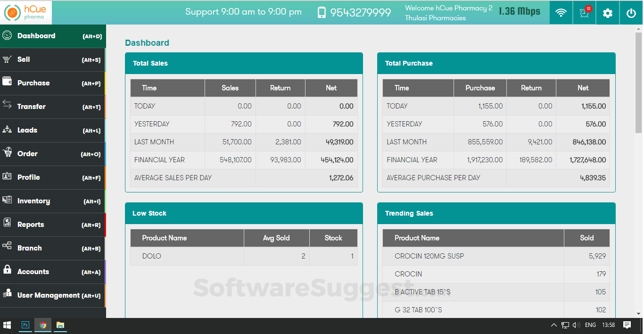Open the Purchase section icon

pyautogui.click(x=7, y=83)
